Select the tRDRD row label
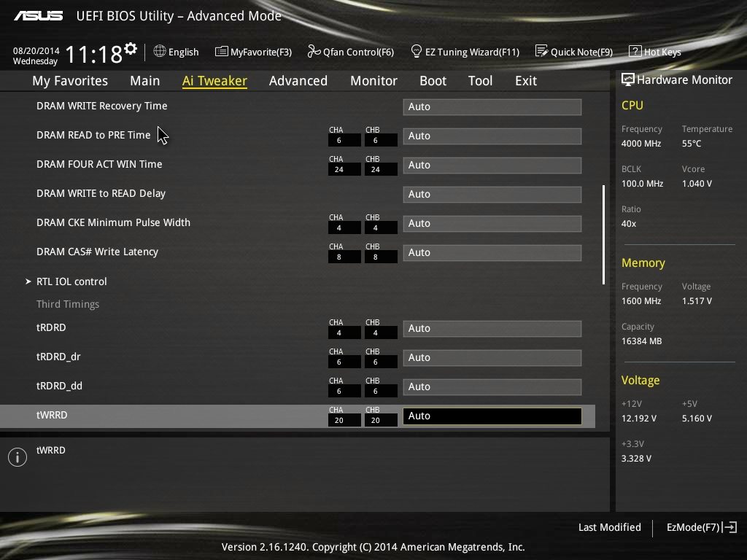 click(51, 327)
